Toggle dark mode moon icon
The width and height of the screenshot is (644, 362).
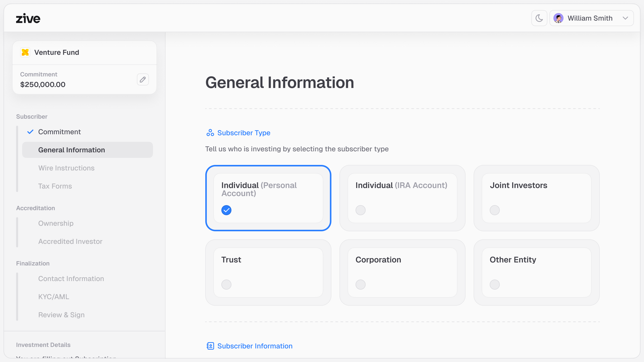[539, 18]
